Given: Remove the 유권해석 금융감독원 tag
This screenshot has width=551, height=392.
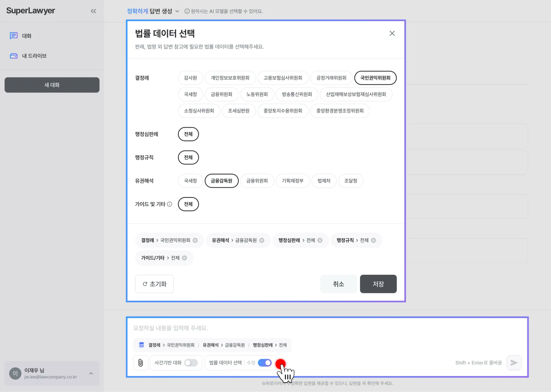Looking at the screenshot, I should pos(262,240).
